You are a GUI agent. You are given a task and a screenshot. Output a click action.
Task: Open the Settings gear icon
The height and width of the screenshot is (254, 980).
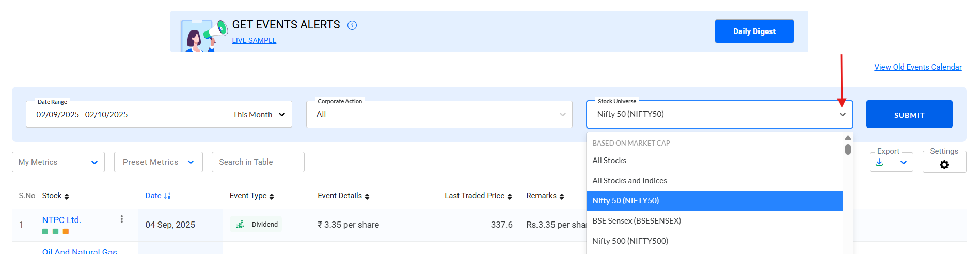pyautogui.click(x=944, y=165)
